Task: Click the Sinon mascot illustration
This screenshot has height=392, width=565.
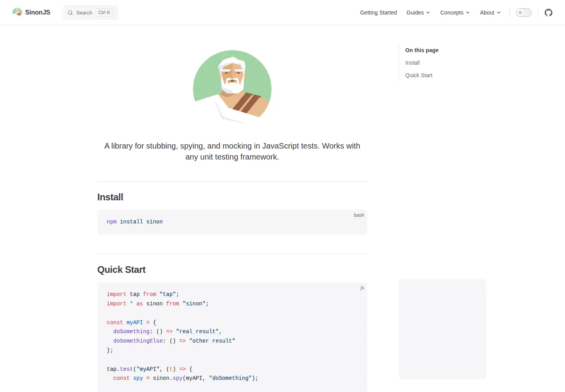Action: [232, 87]
